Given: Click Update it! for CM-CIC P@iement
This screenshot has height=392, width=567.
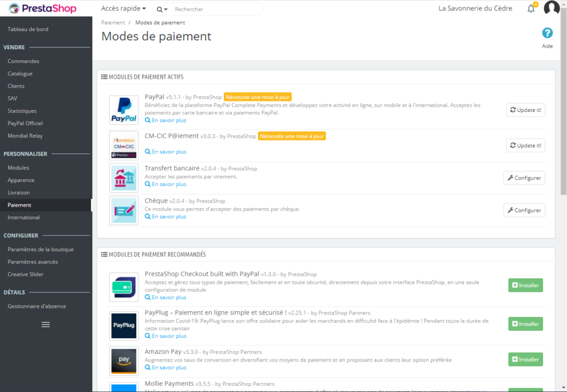Looking at the screenshot, I should (525, 146).
